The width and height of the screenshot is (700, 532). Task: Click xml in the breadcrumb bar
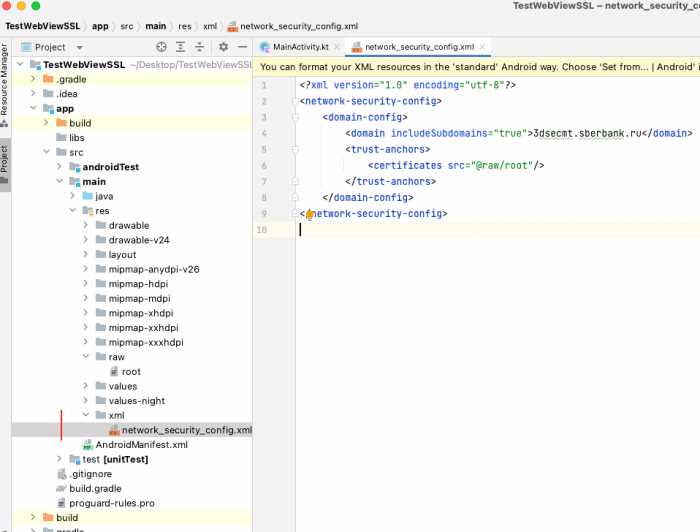point(210,26)
